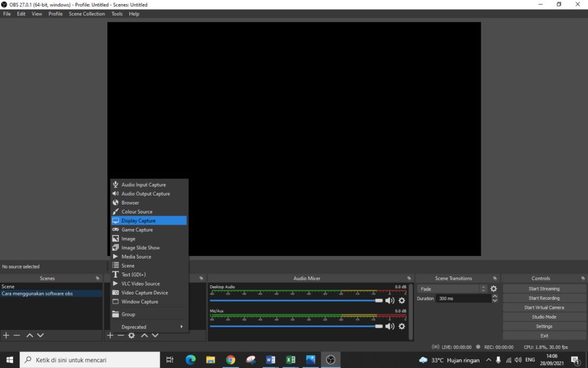Adjust the Desktop Audio volume slider

click(x=378, y=300)
